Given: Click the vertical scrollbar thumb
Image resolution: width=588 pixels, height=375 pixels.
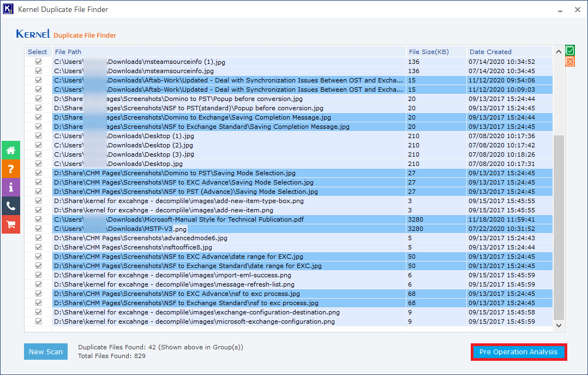Looking at the screenshot, I should pyautogui.click(x=559, y=228).
